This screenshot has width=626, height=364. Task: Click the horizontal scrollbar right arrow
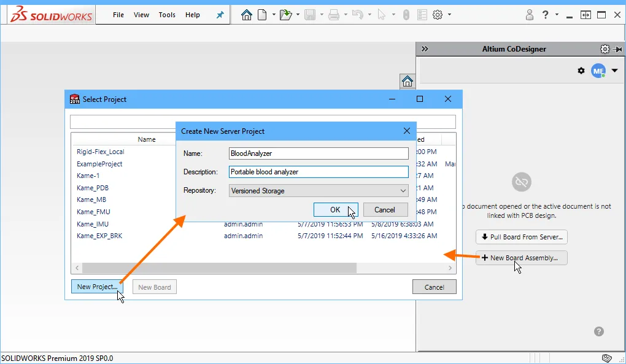(450, 268)
